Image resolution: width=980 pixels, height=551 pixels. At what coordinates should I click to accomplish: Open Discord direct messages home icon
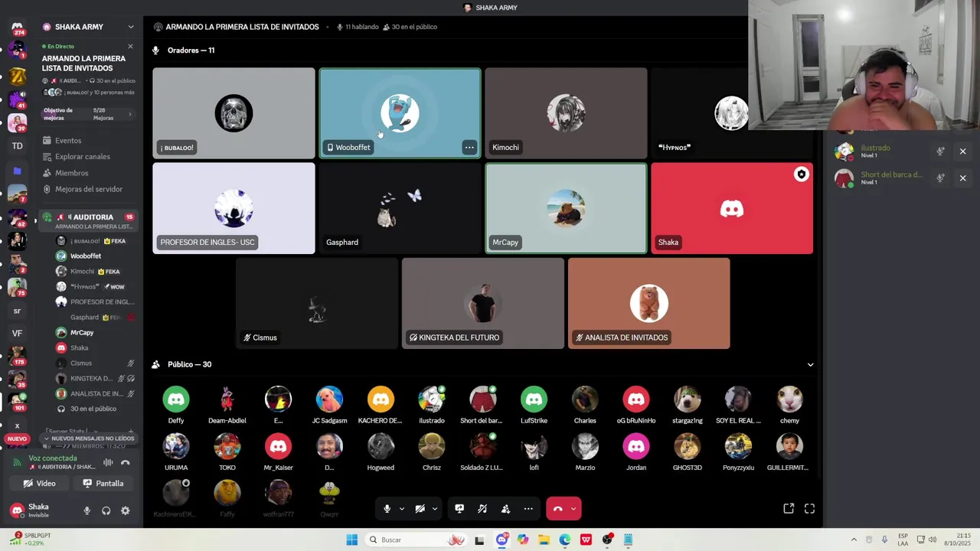17,27
